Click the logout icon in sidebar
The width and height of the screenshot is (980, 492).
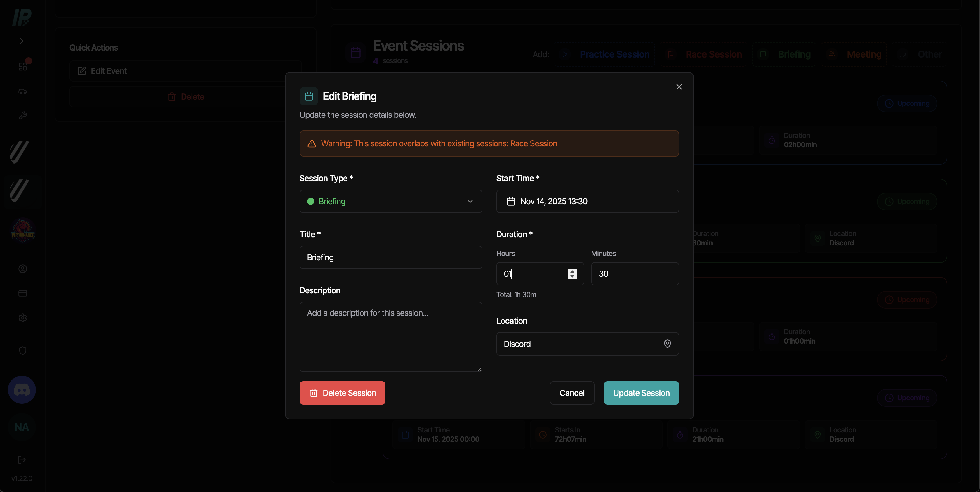[x=22, y=460]
